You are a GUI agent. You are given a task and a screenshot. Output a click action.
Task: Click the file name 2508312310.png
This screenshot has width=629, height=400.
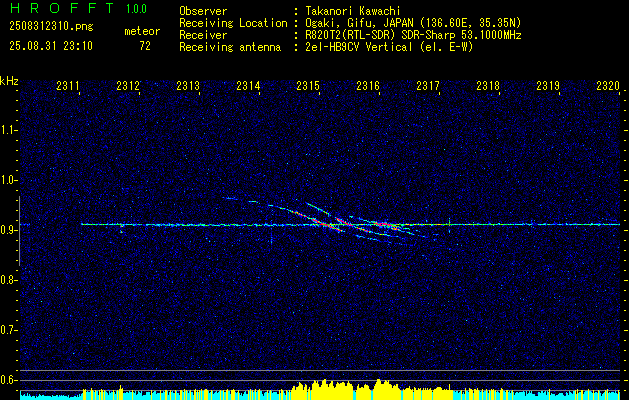(x=51, y=27)
